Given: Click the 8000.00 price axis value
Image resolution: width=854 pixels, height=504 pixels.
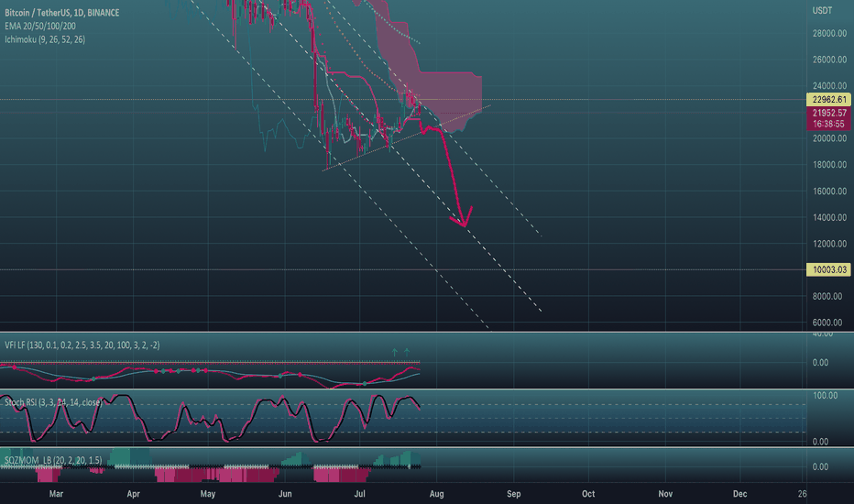Looking at the screenshot, I should [x=827, y=296].
